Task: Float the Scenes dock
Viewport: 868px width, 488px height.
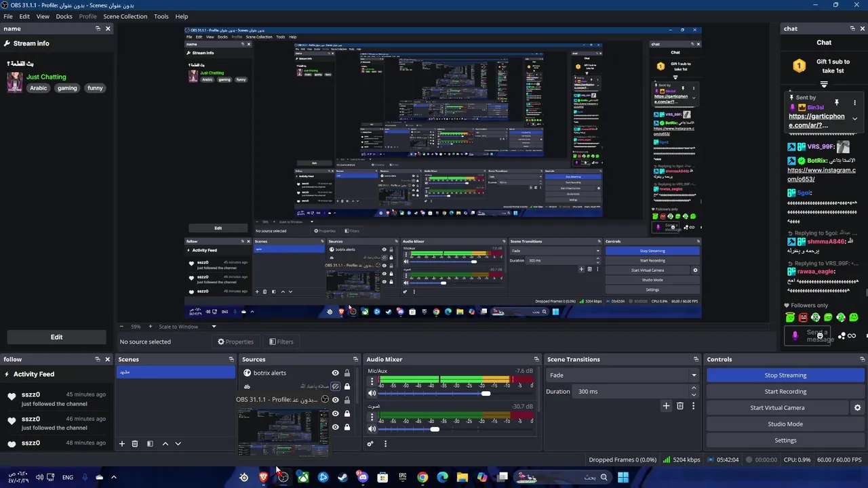Action: point(231,359)
